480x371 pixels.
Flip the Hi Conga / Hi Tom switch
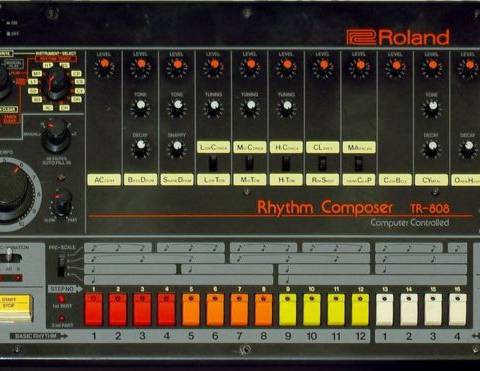coord(286,163)
